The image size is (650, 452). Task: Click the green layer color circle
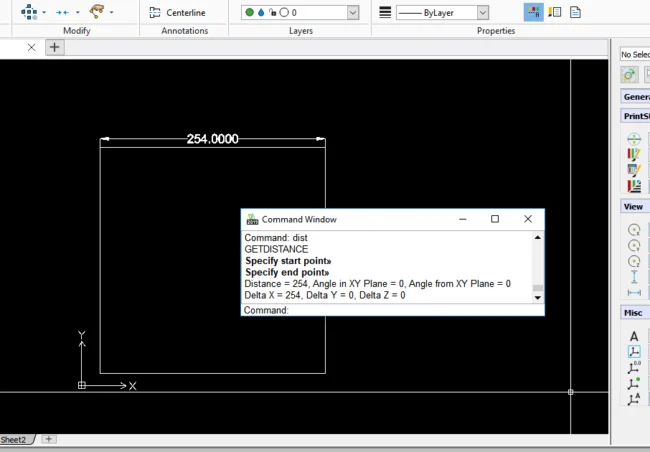coord(248,13)
